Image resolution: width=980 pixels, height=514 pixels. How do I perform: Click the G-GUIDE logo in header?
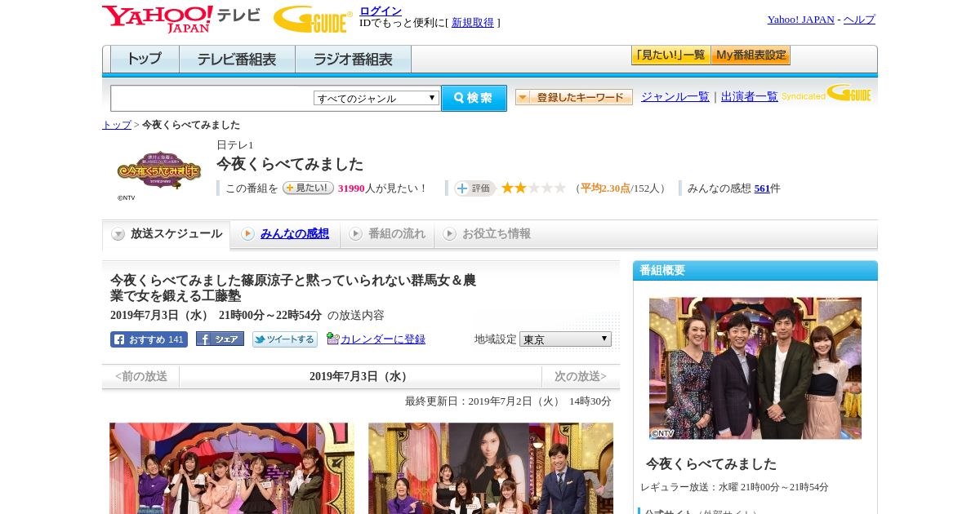click(x=313, y=19)
